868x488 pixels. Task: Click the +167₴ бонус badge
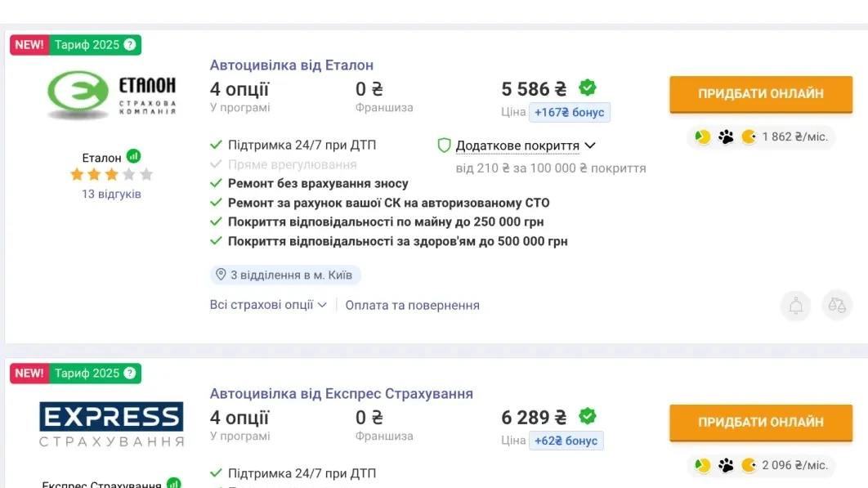(570, 113)
